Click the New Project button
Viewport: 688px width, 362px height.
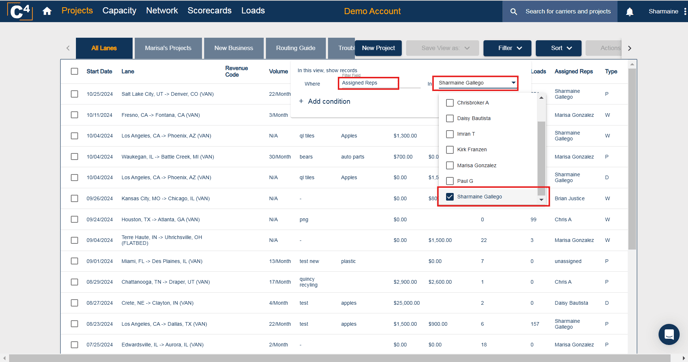point(378,48)
